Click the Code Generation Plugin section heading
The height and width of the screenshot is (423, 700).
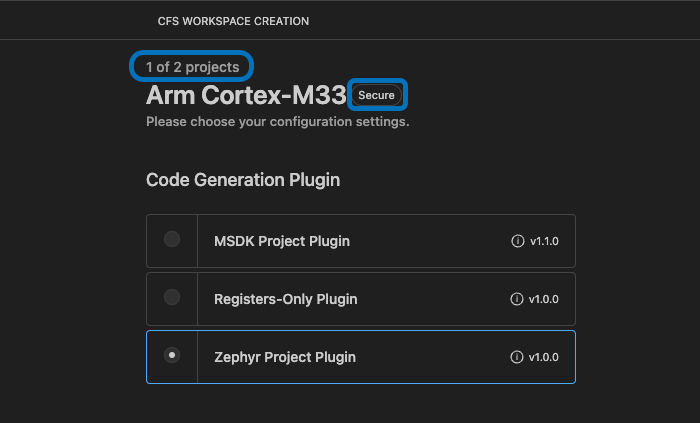243,180
